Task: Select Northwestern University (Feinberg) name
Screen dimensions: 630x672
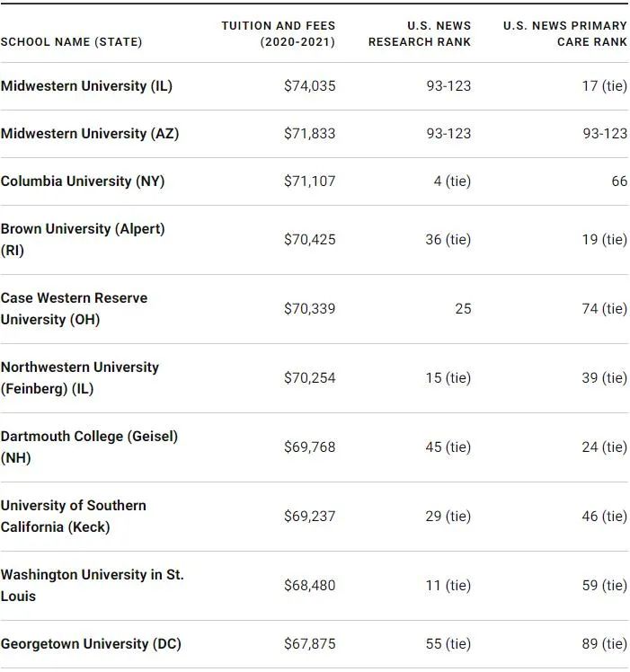Action: (x=79, y=378)
